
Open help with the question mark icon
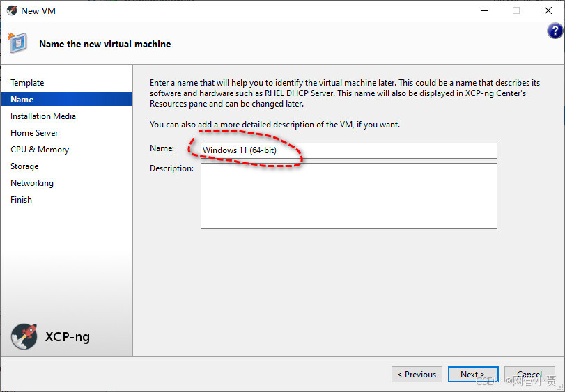coord(555,31)
